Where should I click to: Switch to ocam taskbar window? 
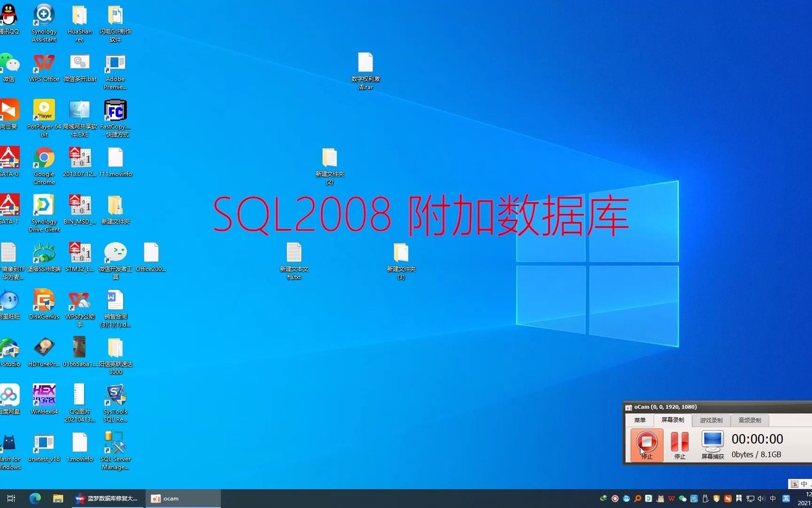coord(183,499)
